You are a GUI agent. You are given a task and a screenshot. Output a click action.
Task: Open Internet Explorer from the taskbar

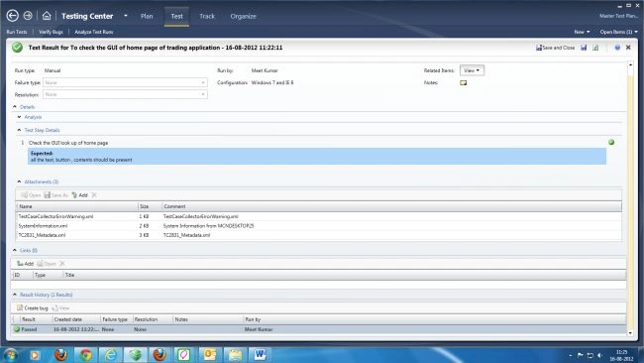(x=111, y=354)
